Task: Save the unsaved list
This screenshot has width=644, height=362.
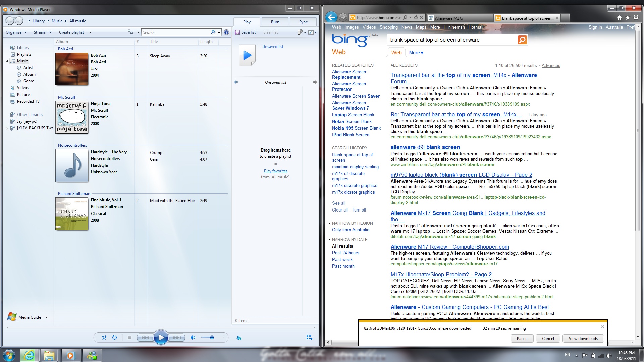Action: tap(246, 32)
